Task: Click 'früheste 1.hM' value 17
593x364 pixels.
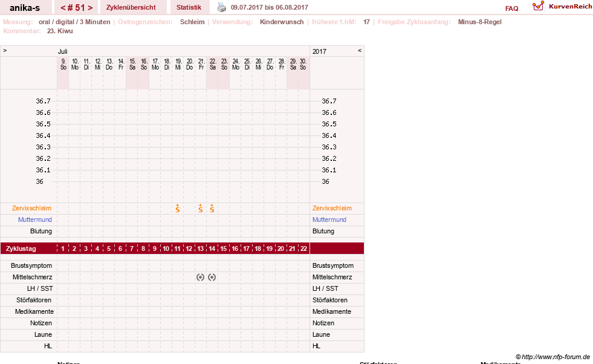Action: [366, 22]
